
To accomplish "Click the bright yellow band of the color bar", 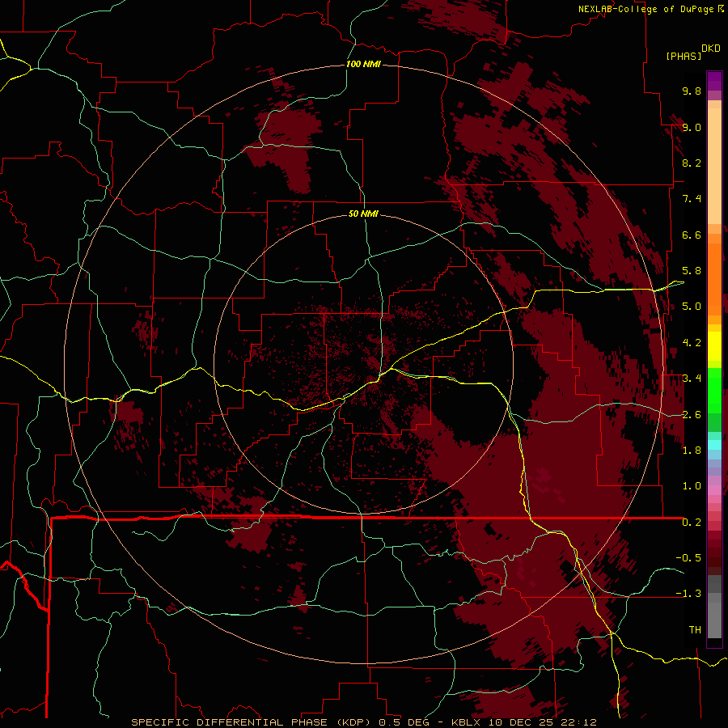I will coord(714,346).
